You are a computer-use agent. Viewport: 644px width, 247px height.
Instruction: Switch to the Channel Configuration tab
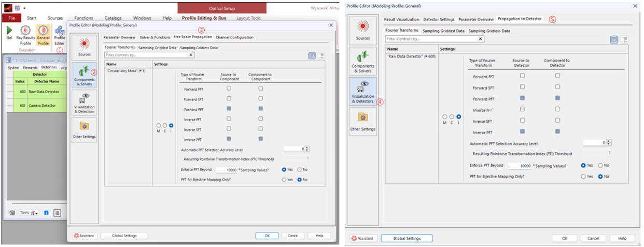click(234, 37)
